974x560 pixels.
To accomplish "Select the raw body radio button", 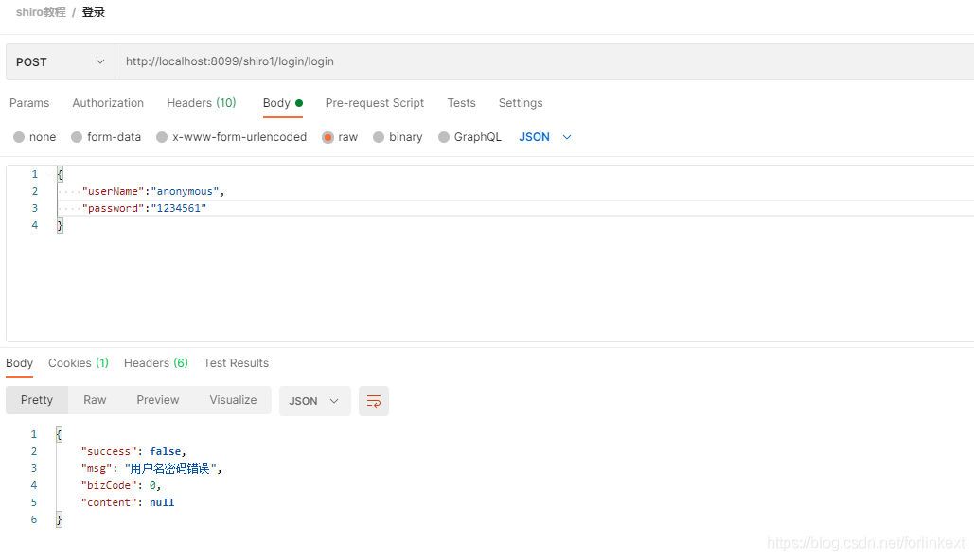I will coord(328,137).
